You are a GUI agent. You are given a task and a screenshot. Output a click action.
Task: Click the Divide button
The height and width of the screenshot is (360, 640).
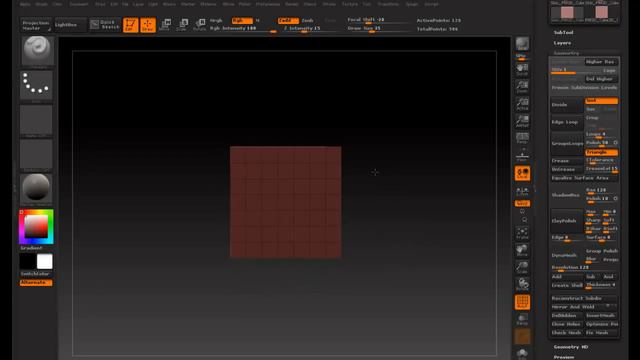(x=567, y=105)
